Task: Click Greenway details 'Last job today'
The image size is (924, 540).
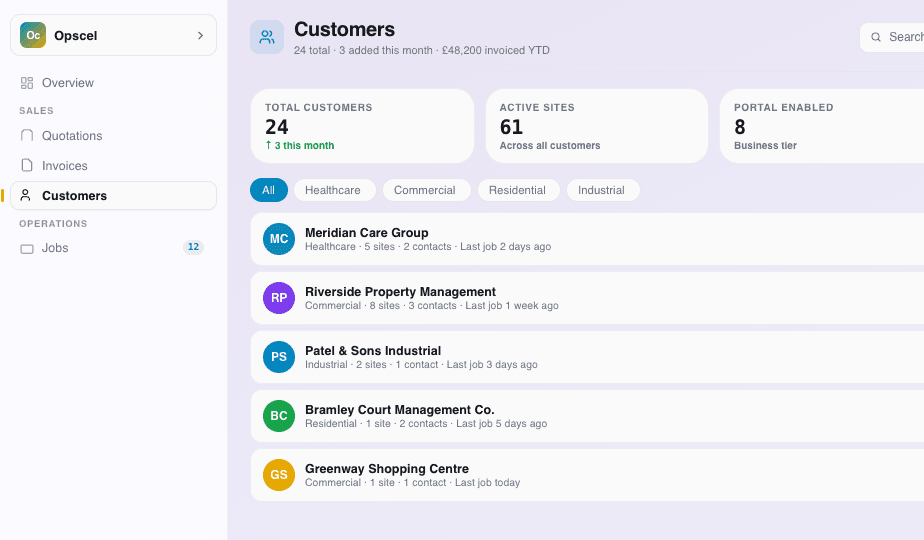Action: click(487, 482)
